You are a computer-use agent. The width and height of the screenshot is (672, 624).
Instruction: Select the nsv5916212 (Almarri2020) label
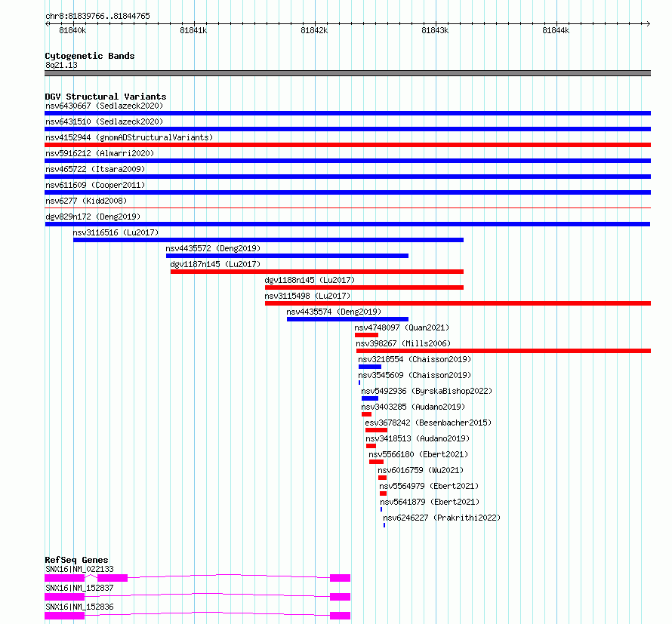(x=100, y=153)
